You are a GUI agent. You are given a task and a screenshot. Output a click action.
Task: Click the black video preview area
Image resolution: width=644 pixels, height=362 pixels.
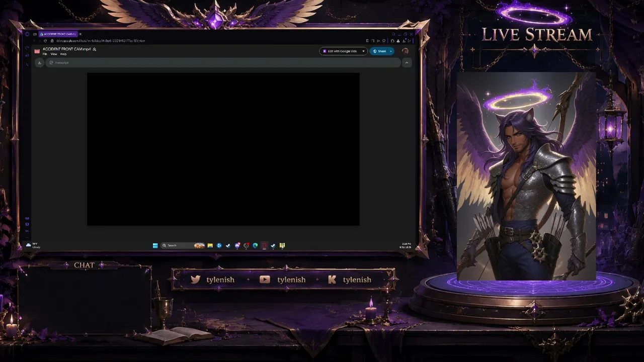(223, 149)
